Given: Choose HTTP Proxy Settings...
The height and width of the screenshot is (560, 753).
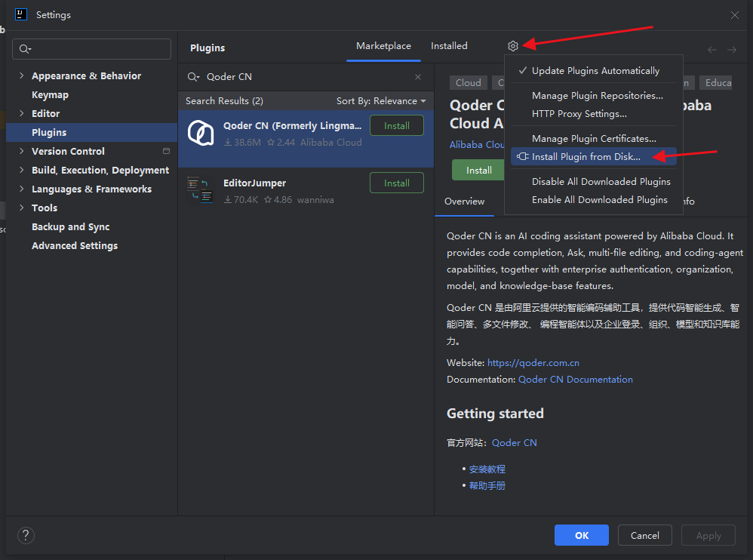Looking at the screenshot, I should pyautogui.click(x=594, y=114).
